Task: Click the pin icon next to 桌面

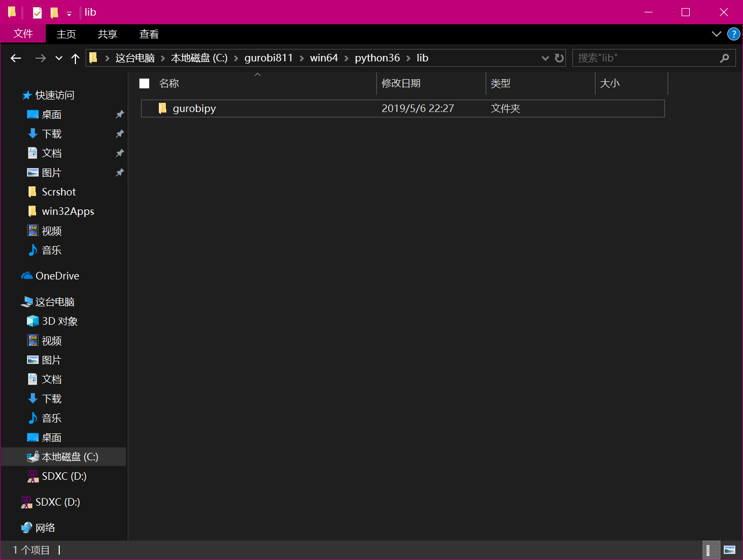Action: click(120, 114)
